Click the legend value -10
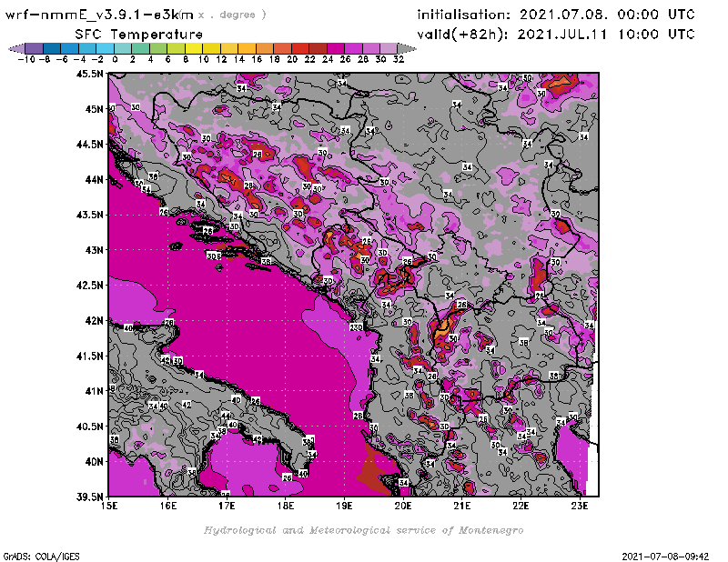Image resolution: width=728 pixels, height=562 pixels. point(26,59)
